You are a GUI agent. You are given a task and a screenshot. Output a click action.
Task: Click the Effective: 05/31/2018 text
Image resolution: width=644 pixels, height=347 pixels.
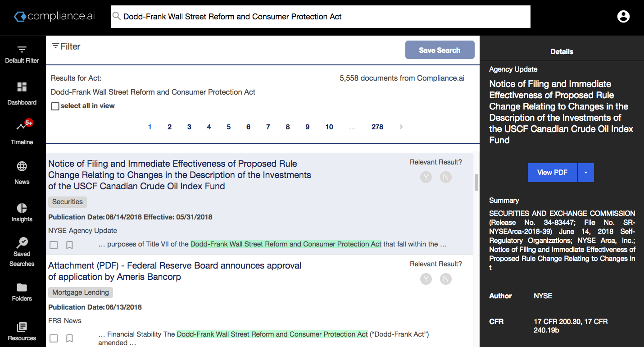click(178, 217)
